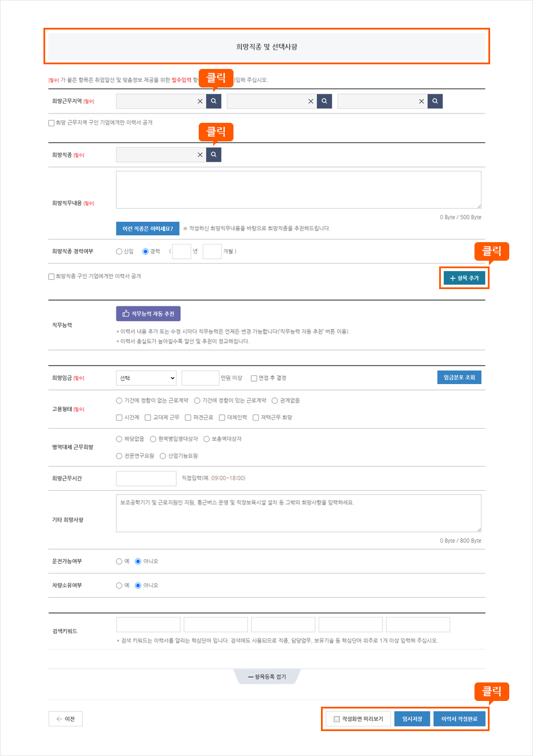Check 희망 근무지역 구인 기업에게만 이력서 공개

[x=52, y=123]
